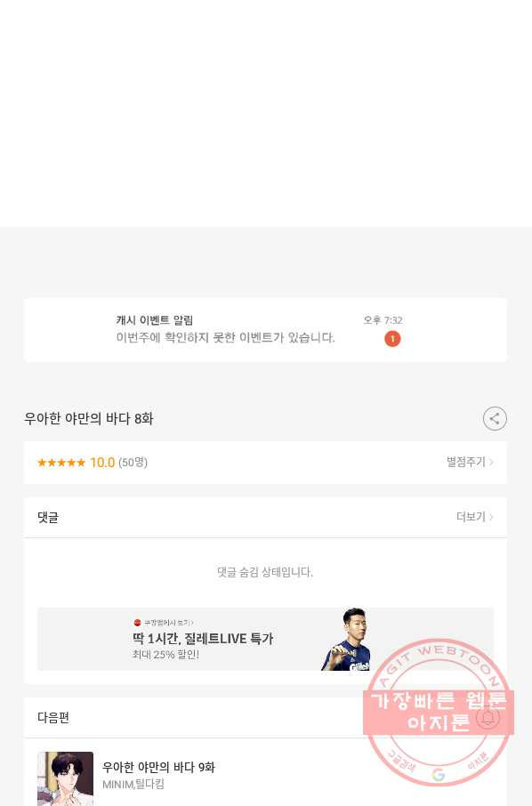Tap the share icon beside episode title
Image resolution: width=532 pixels, height=806 pixels.
495,418
